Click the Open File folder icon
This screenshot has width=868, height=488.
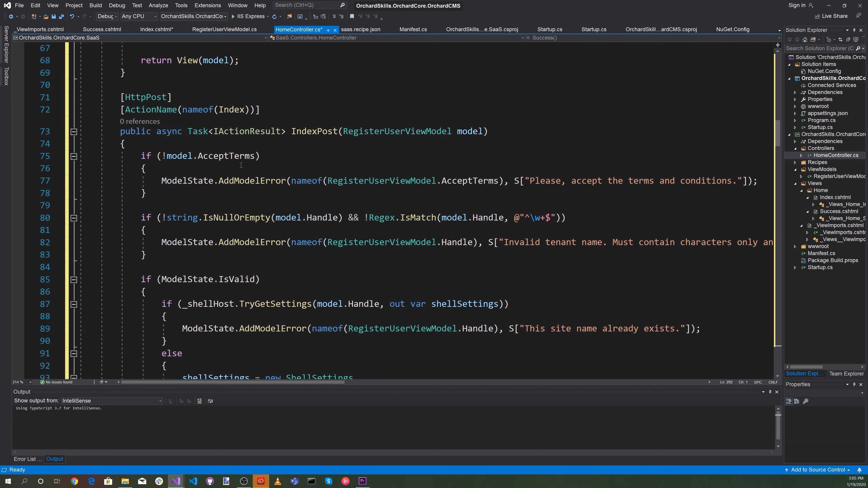click(46, 16)
